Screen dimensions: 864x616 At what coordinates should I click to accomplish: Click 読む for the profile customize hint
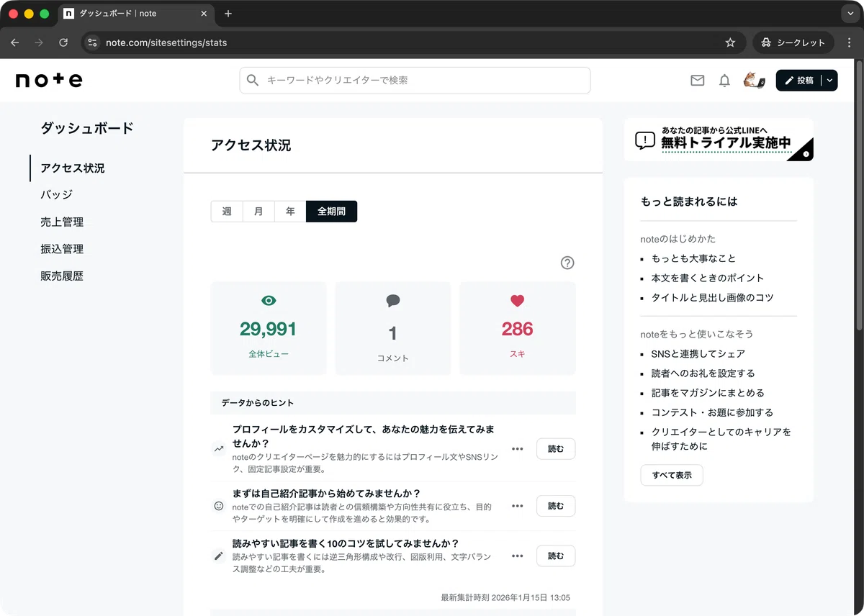(556, 449)
